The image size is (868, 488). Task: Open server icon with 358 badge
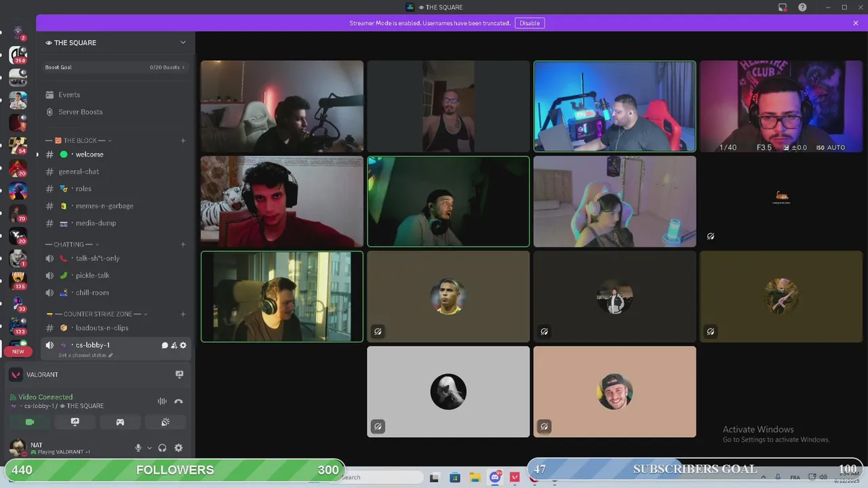(x=18, y=56)
